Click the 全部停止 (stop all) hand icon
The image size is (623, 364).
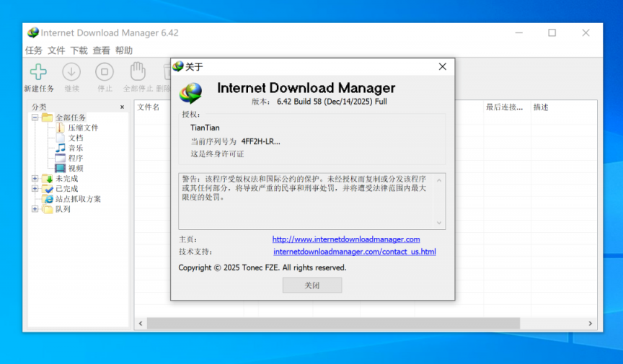coord(138,72)
